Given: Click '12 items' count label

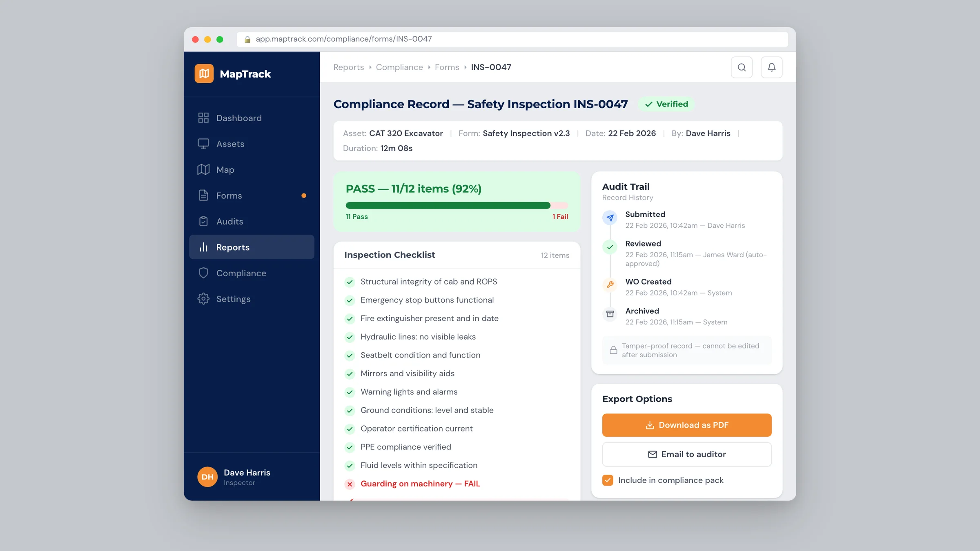Looking at the screenshot, I should coord(555,255).
